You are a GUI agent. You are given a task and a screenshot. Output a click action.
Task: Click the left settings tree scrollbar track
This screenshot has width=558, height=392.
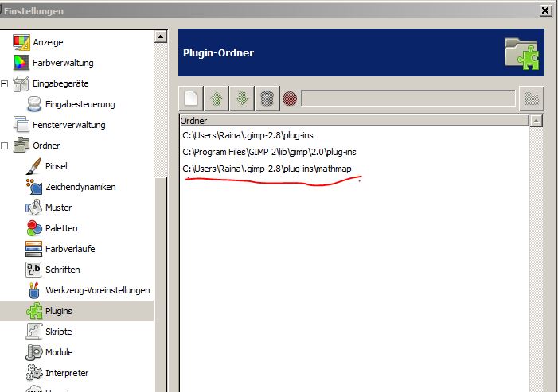pyautogui.click(x=161, y=111)
